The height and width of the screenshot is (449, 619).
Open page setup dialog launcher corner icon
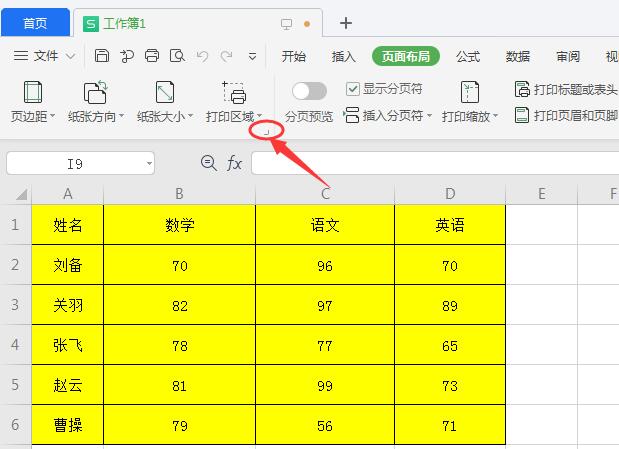point(267,132)
